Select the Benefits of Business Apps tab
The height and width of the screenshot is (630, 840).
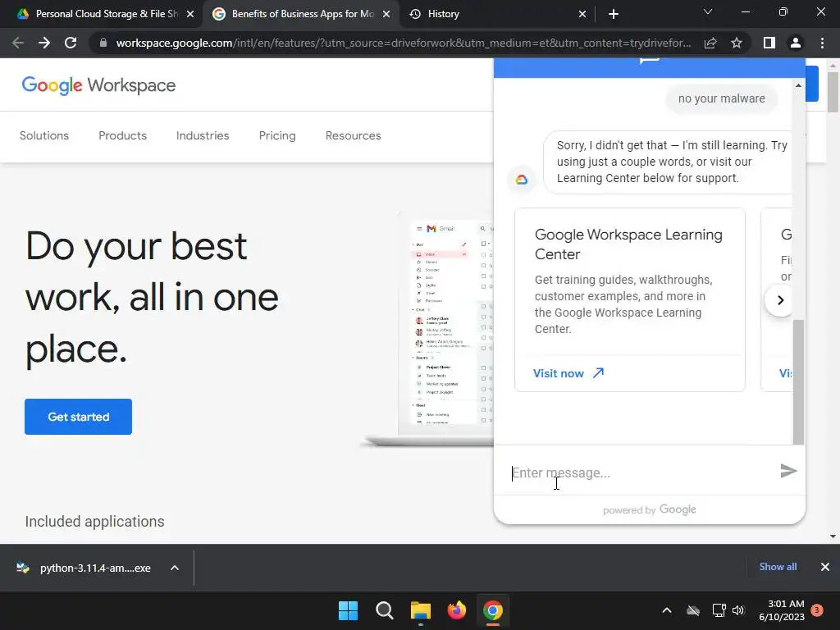(x=302, y=14)
